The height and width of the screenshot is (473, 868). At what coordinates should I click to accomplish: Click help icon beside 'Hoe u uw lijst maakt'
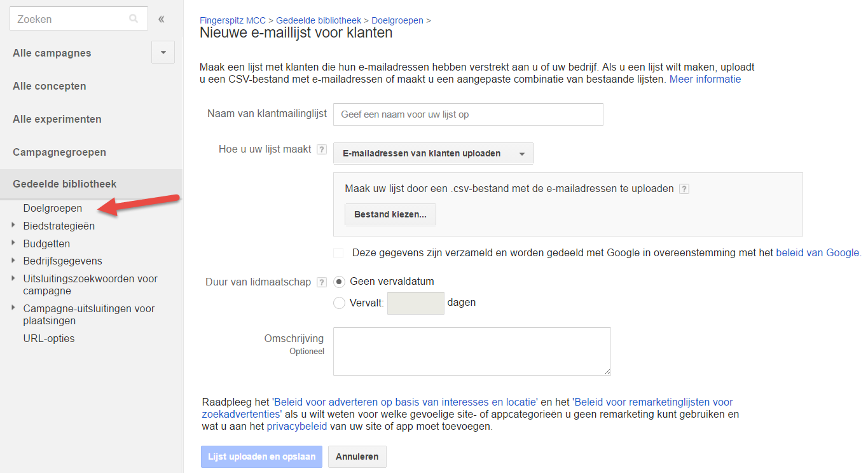(322, 150)
